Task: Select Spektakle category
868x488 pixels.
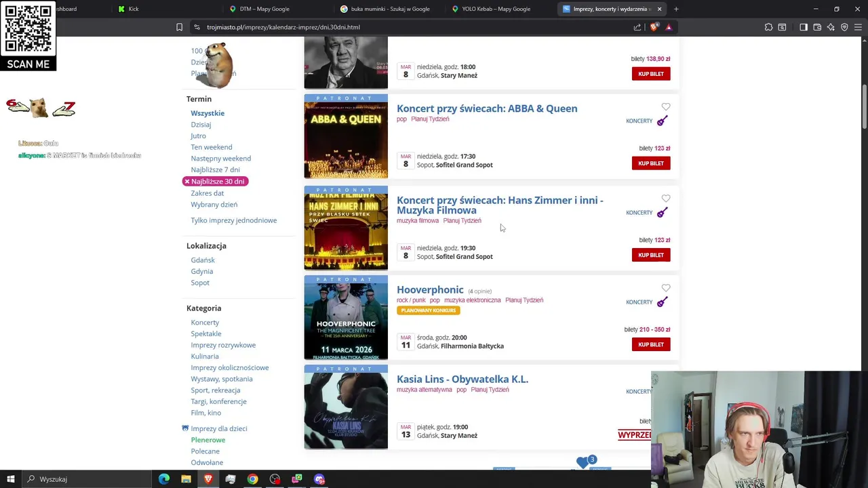Action: tap(206, 333)
